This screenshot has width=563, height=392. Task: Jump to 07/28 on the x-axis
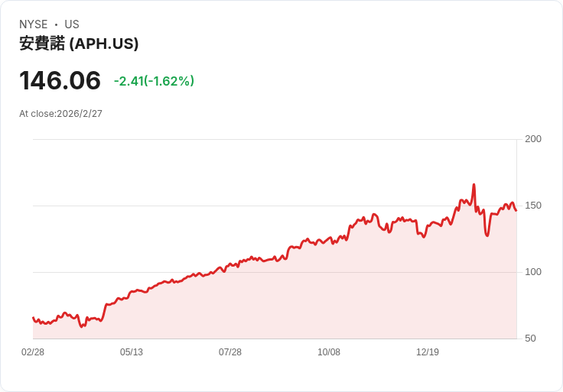(230, 352)
